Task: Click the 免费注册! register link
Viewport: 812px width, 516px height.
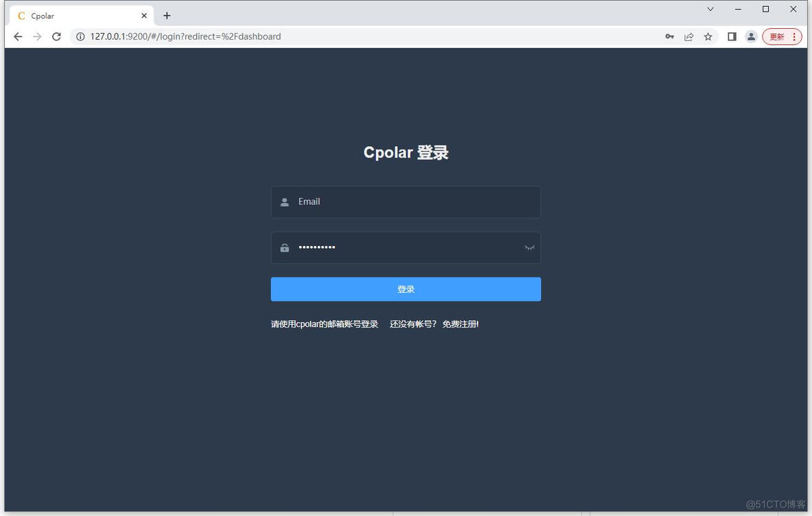Action: (460, 324)
